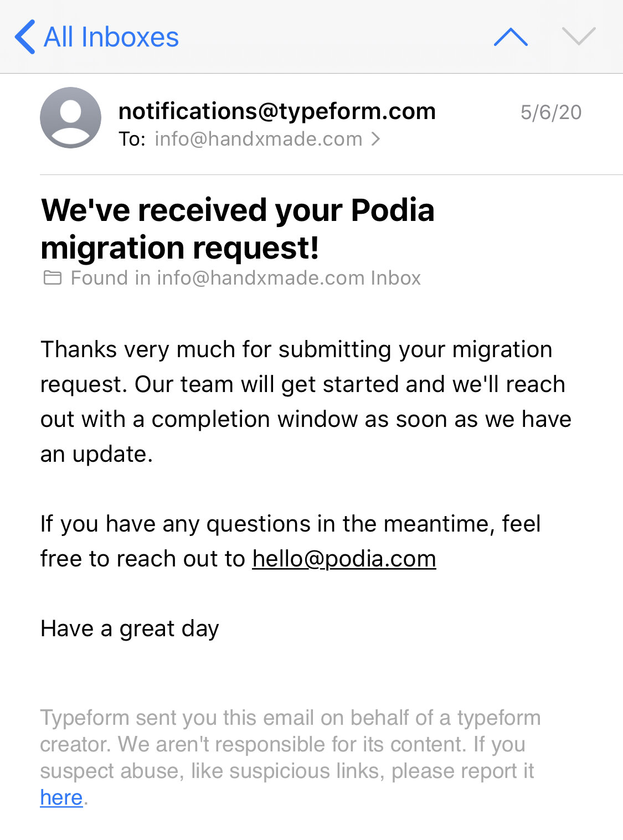Tap the first body paragraph about migration

[306, 402]
